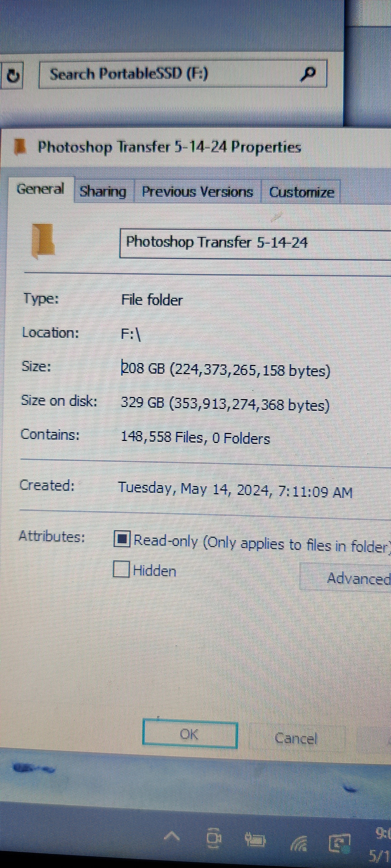391x868 pixels.
Task: Click the large folder icon on the General tab
Action: [43, 241]
